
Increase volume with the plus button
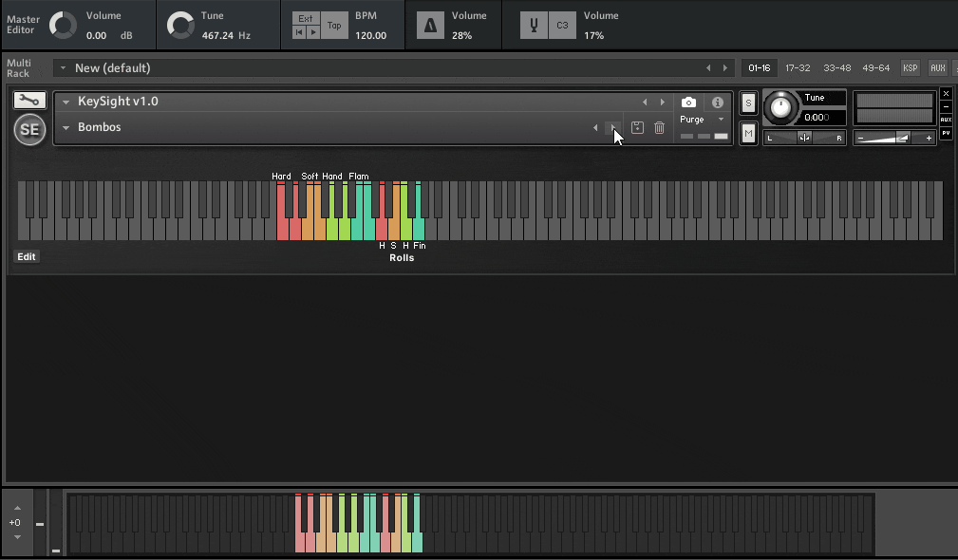click(x=929, y=138)
